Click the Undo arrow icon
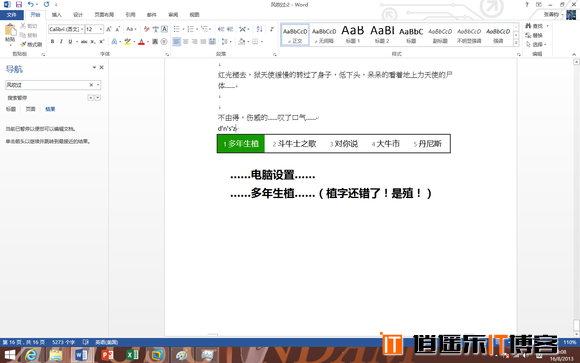 pyautogui.click(x=31, y=4)
